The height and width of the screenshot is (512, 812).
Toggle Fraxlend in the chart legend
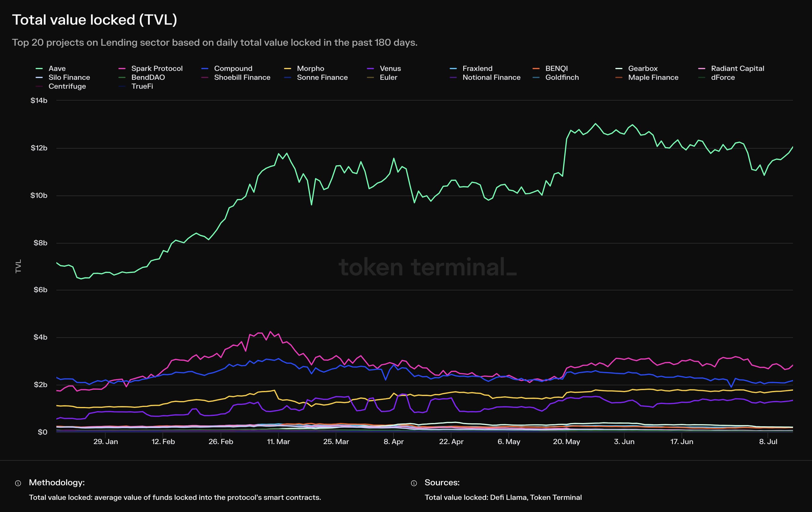(477, 69)
